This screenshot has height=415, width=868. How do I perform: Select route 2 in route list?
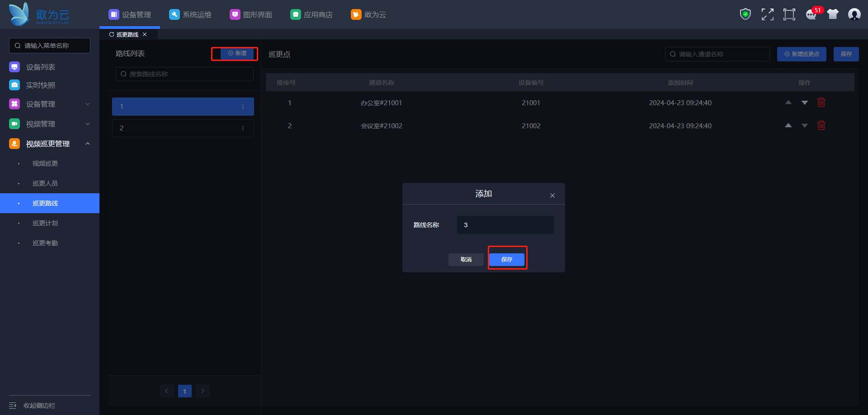coord(183,128)
